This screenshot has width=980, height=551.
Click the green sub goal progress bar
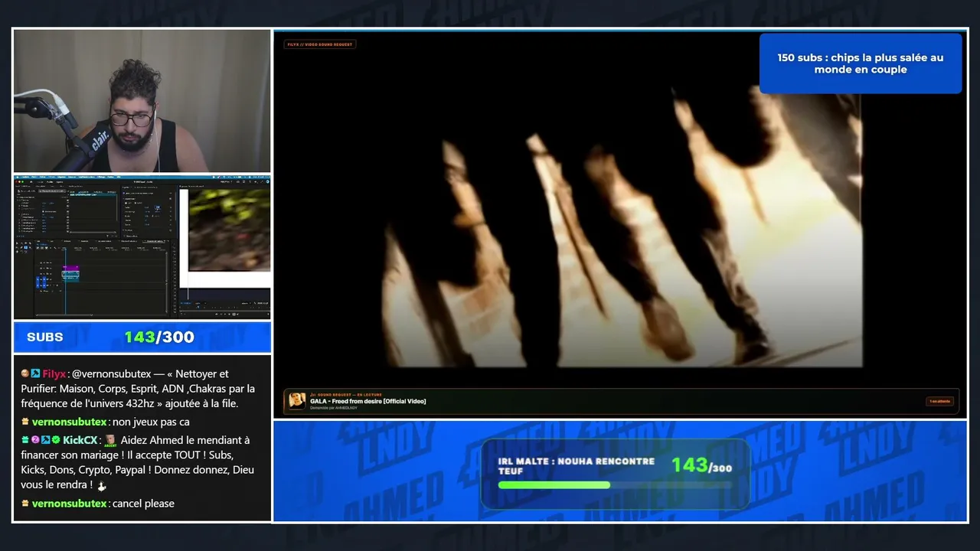554,484
